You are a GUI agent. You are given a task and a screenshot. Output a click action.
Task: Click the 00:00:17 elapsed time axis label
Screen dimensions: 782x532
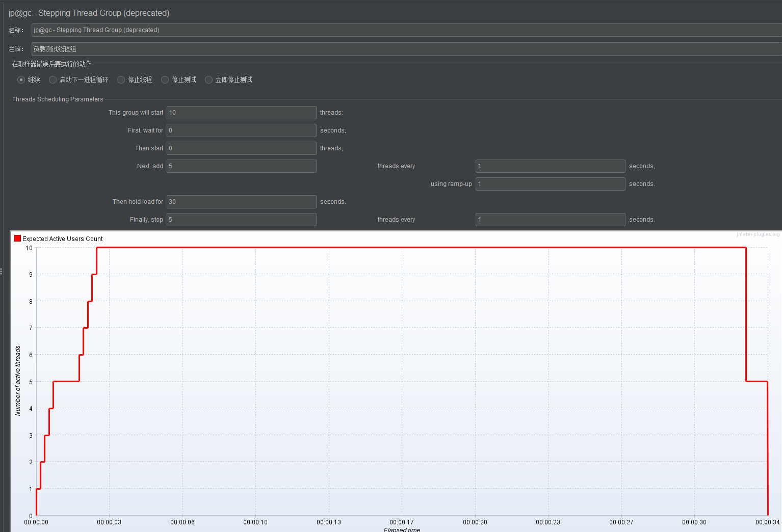[402, 522]
